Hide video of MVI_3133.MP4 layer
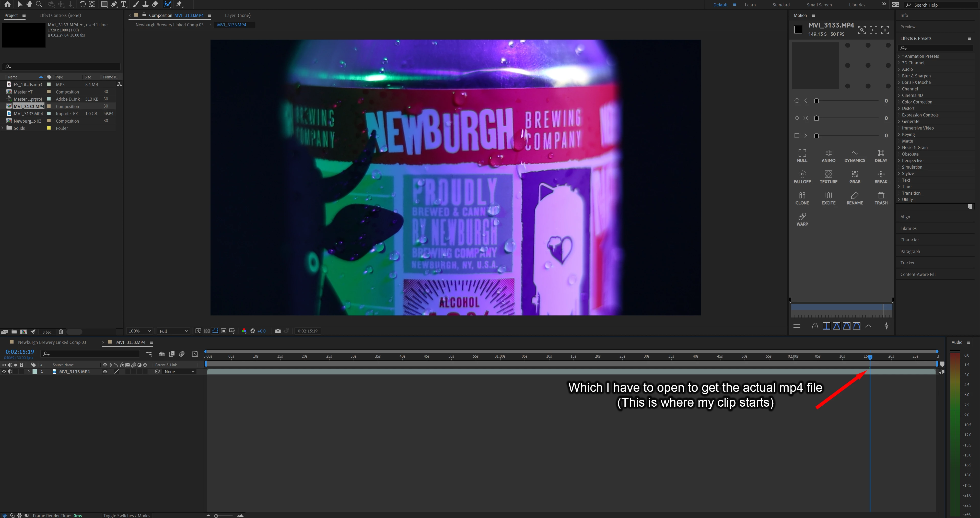The width and height of the screenshot is (980, 518). 4,372
